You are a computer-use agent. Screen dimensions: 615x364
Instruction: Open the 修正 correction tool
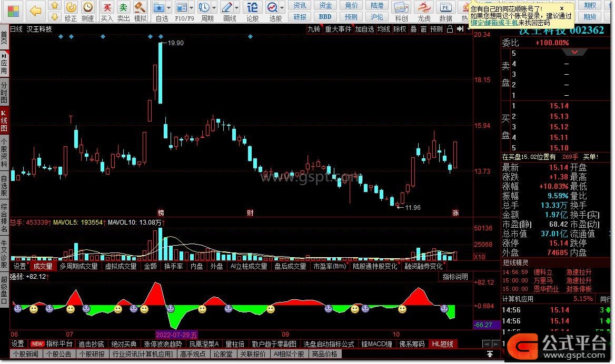[71, 12]
